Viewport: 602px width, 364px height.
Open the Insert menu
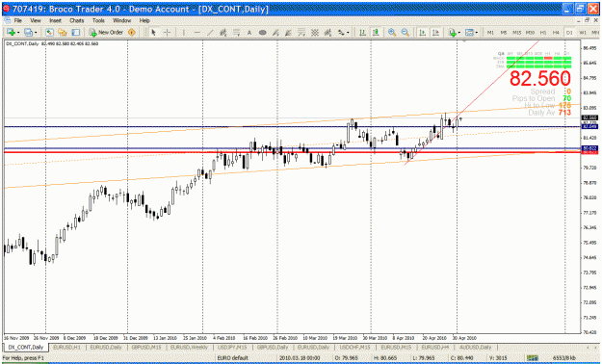[55, 20]
